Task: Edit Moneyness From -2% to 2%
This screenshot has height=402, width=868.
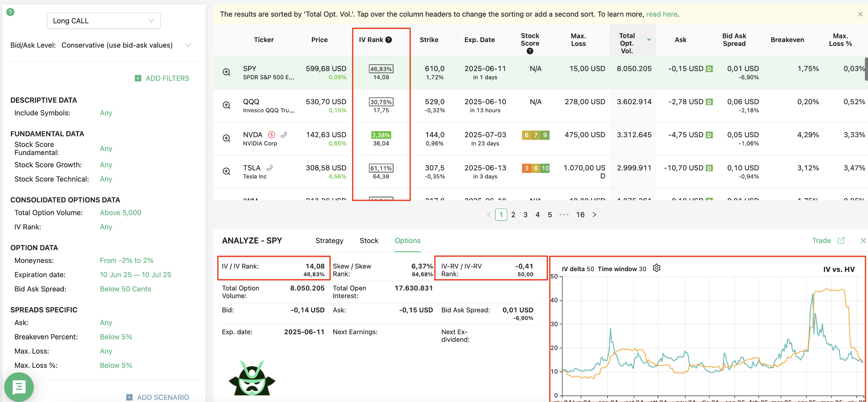Action: (126, 260)
